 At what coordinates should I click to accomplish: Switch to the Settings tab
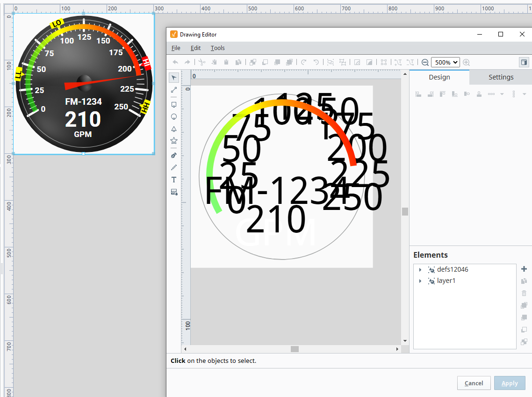coord(501,77)
